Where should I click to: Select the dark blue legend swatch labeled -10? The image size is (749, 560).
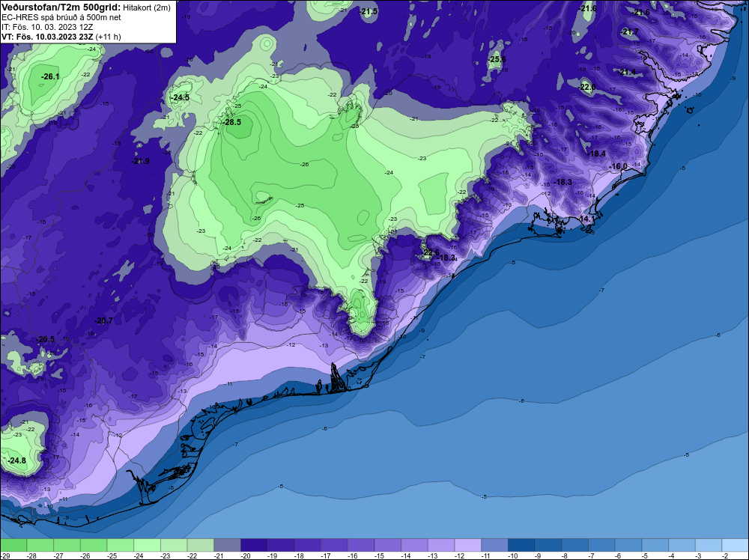click(x=521, y=545)
